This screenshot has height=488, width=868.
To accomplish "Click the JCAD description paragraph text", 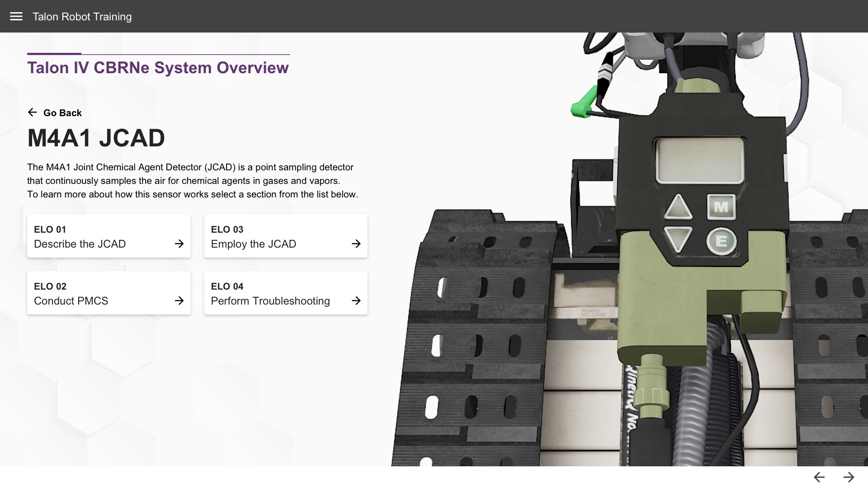I will 193,181.
